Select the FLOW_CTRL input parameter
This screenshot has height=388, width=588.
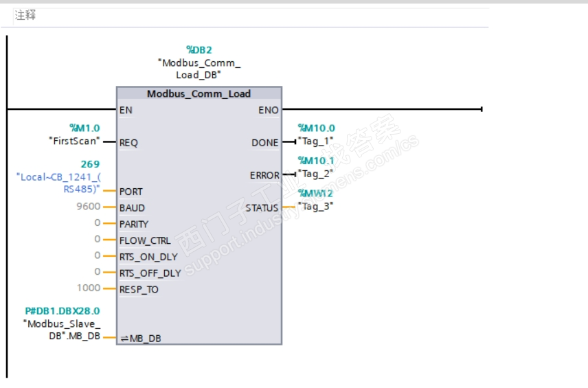(x=145, y=240)
